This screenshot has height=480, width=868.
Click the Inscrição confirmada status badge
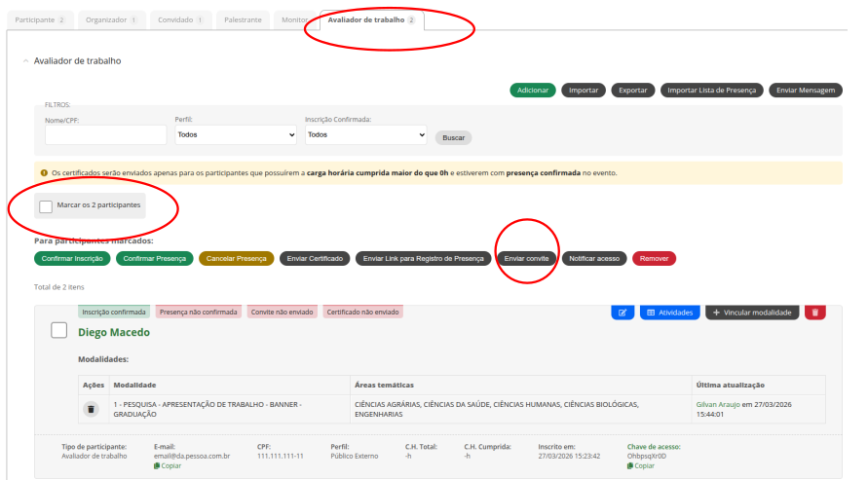click(113, 312)
